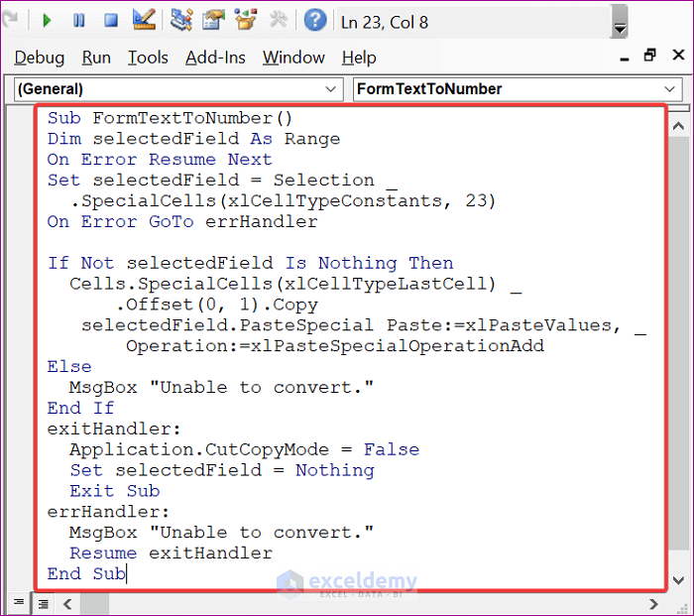694x616 pixels.
Task: Open the Run menu
Action: tap(96, 58)
